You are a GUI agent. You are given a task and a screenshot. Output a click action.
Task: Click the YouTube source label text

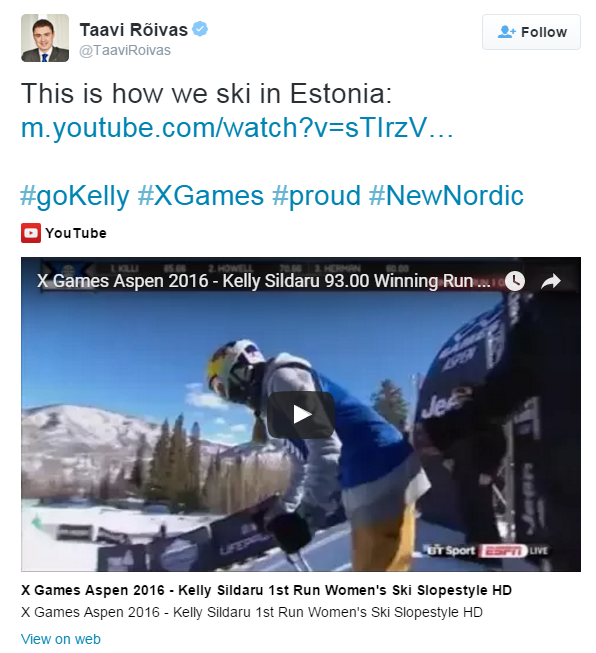point(76,233)
